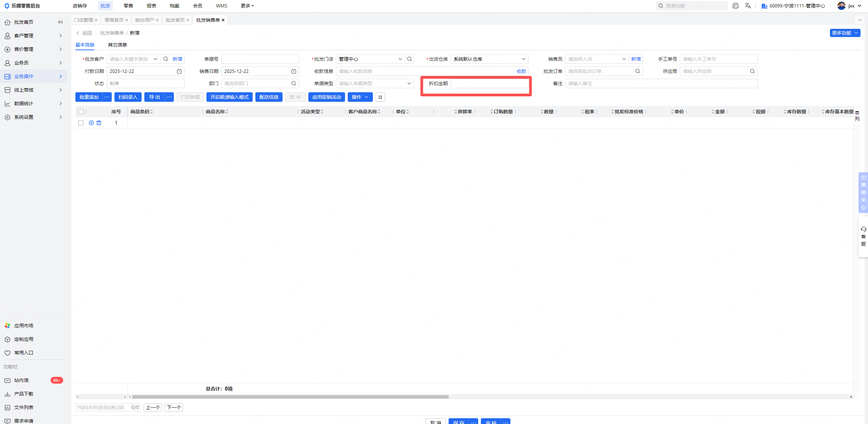Viewport: 868px width, 424px height.
Task: Click the horizontal table scrollbar
Action: pos(290,397)
